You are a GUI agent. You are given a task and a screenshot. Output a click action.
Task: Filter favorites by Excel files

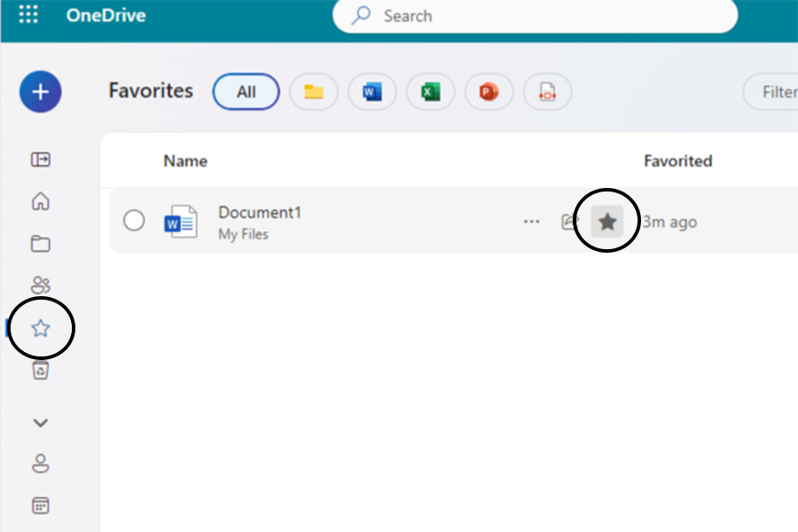click(431, 91)
